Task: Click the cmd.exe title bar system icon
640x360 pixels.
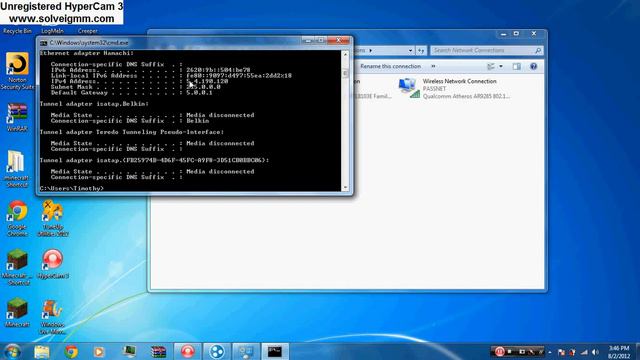Action: 44,42
